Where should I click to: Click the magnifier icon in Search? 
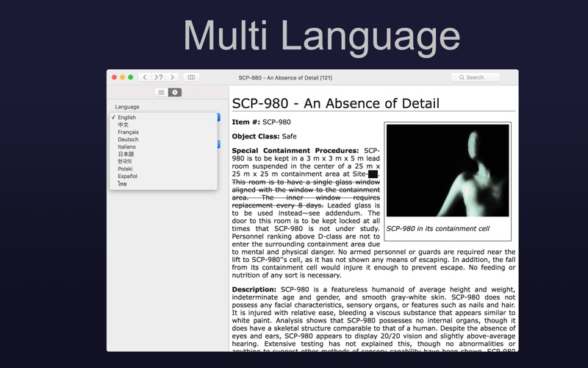point(462,77)
